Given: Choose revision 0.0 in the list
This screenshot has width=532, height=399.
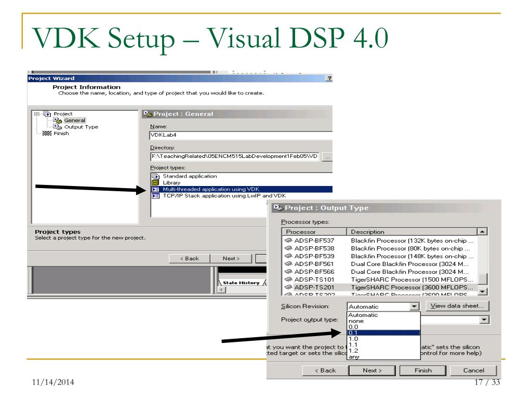Looking at the screenshot, I should (384, 327).
